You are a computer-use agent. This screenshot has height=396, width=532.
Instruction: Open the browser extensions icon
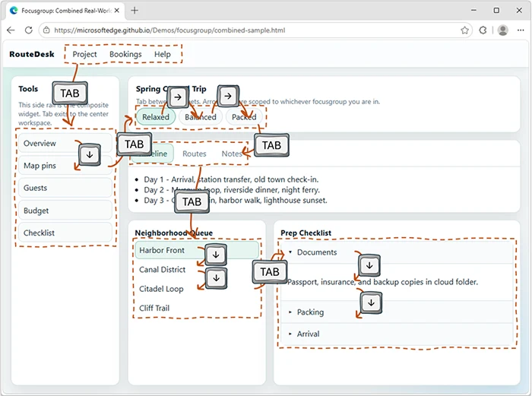tap(483, 30)
